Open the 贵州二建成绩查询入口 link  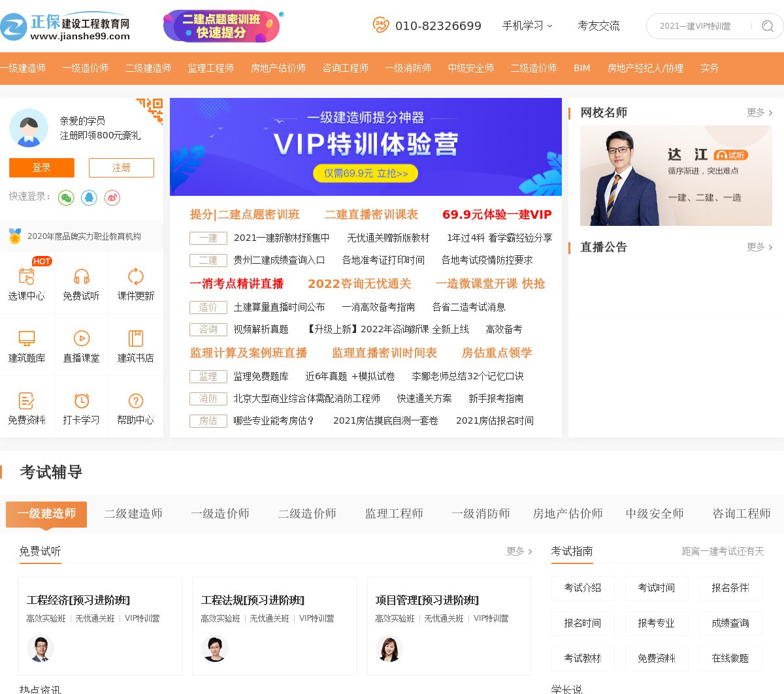[x=279, y=260]
